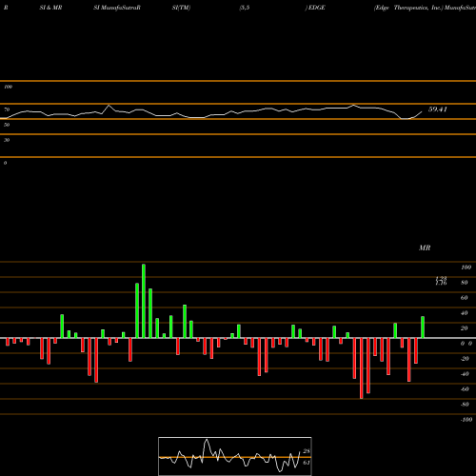The height and width of the screenshot is (476, 476).
Task: Click the '(5,5' parameter text in the header
Action: 245,8
